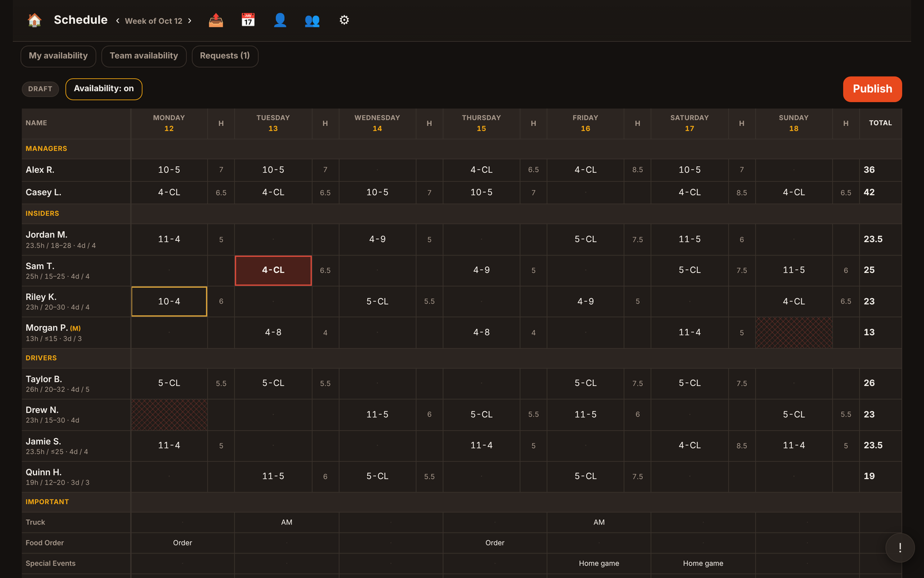
Task: Click Alex R. Monday 10-5 shift
Action: click(x=169, y=170)
